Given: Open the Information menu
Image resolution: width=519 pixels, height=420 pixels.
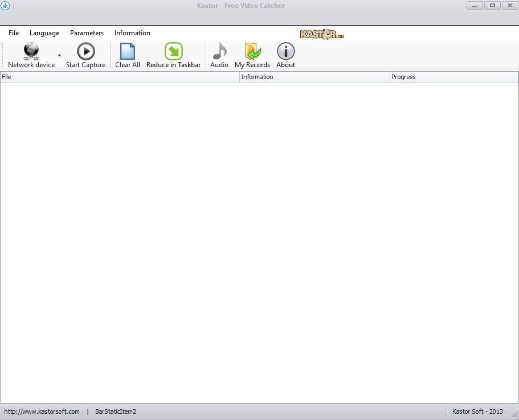Looking at the screenshot, I should point(132,33).
